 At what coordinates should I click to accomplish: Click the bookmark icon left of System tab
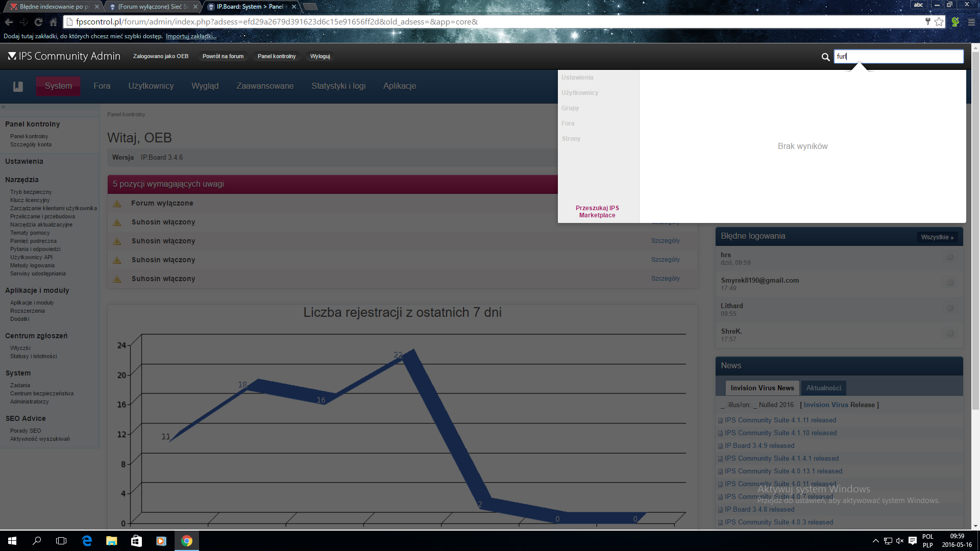[18, 86]
